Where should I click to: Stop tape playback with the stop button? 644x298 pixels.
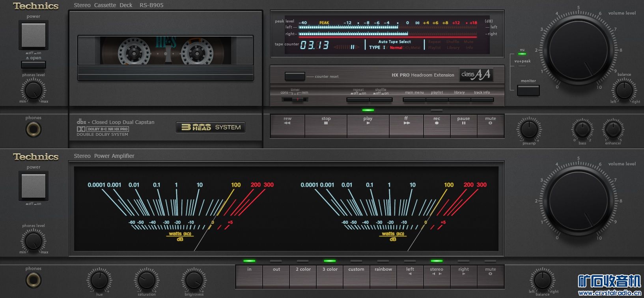click(x=326, y=126)
